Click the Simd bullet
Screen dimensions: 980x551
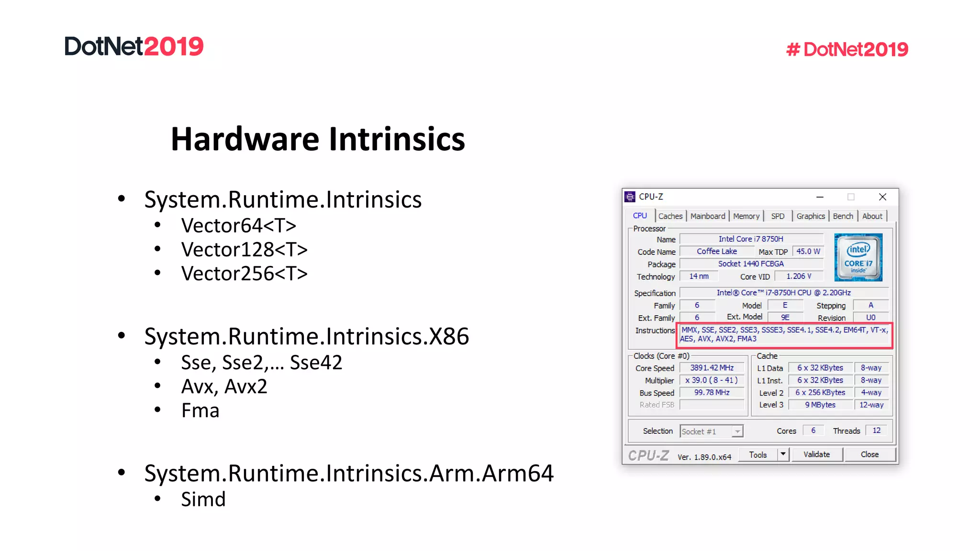(203, 499)
